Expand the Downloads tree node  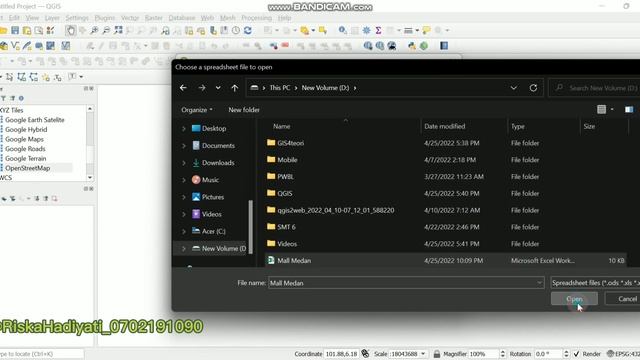[x=184, y=163]
